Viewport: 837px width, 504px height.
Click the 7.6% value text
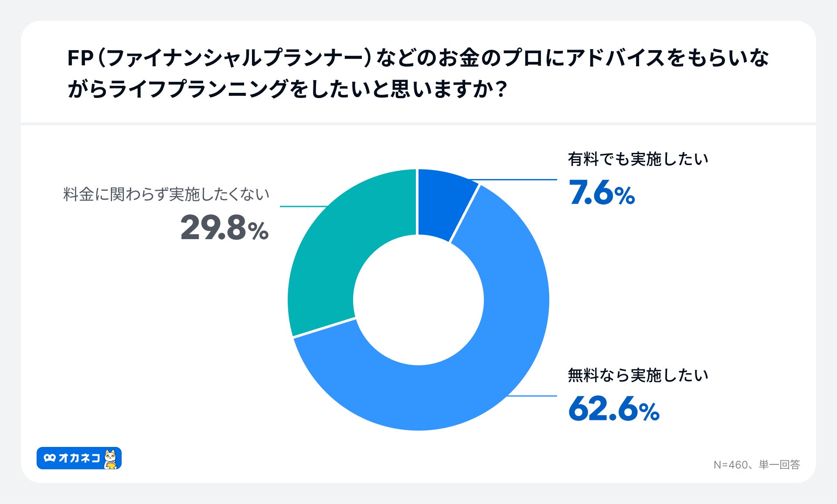tap(602, 193)
